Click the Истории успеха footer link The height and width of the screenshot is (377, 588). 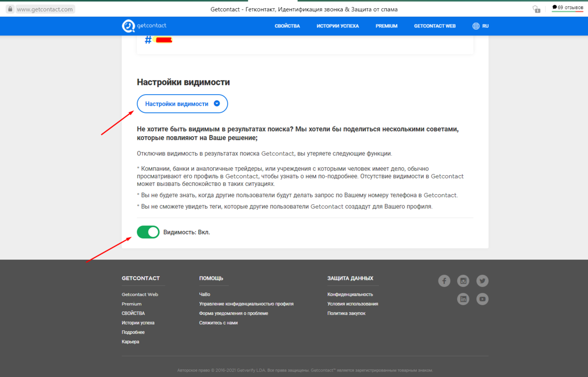point(138,323)
